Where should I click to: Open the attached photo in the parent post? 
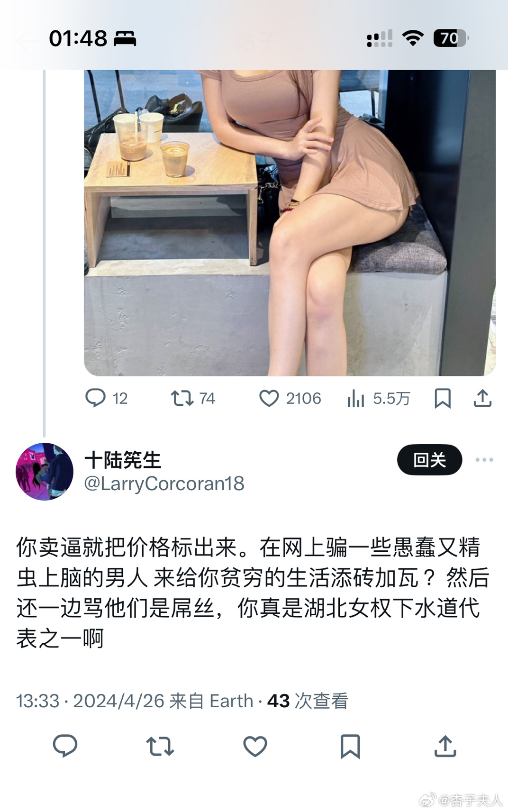click(x=290, y=223)
